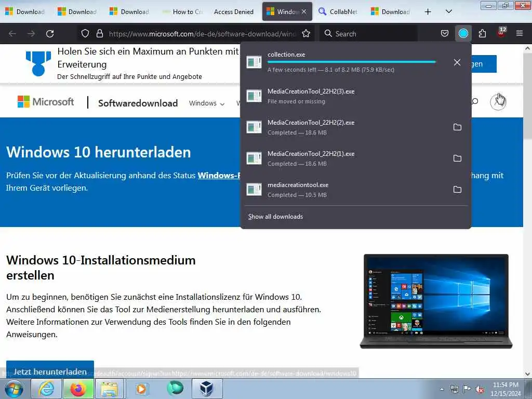Open the Windows Start button

14,389
